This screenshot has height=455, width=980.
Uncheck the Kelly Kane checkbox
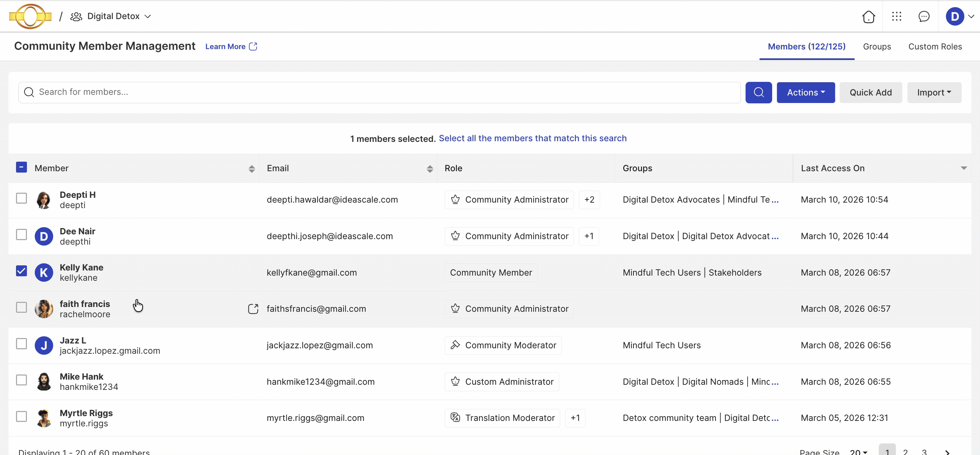pos(22,271)
